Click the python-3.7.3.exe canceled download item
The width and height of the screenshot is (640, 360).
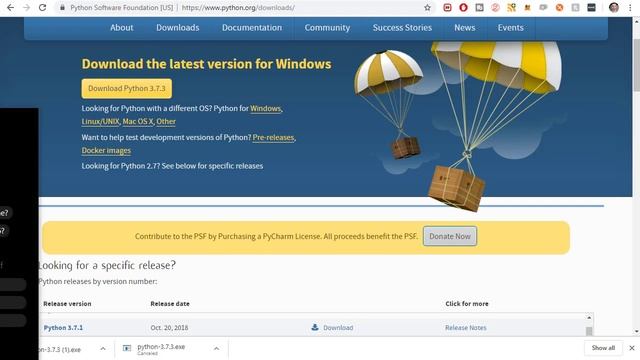(170, 349)
